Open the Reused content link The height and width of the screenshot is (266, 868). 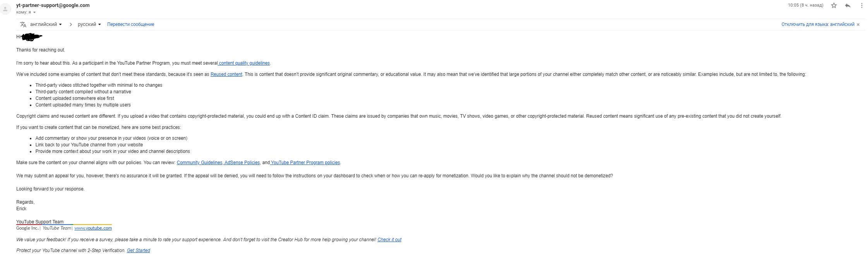click(x=226, y=74)
